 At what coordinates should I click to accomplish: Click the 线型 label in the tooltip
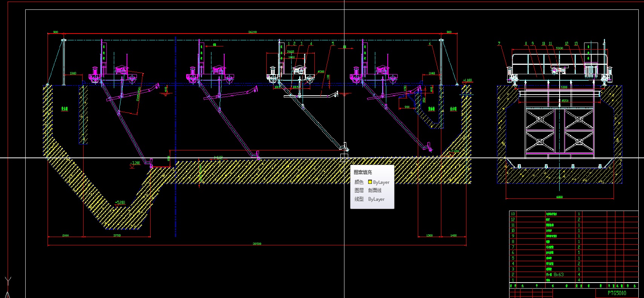[359, 199]
